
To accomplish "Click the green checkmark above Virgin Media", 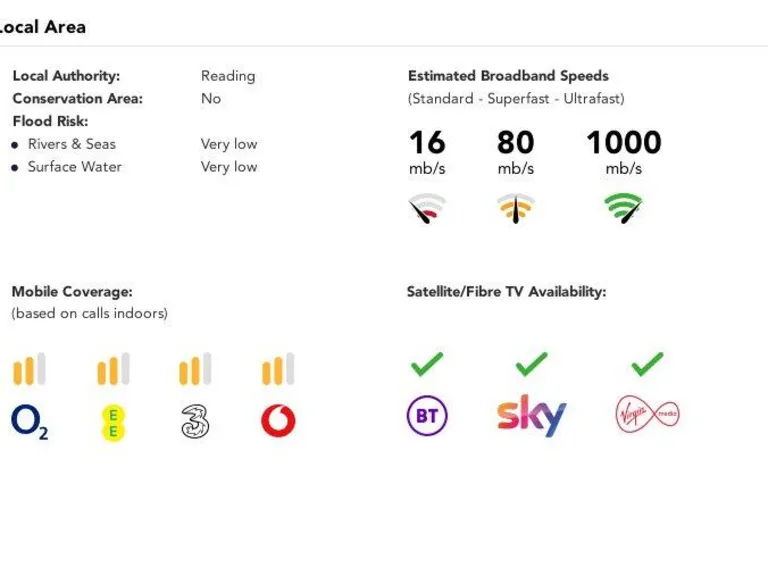I will pos(647,364).
